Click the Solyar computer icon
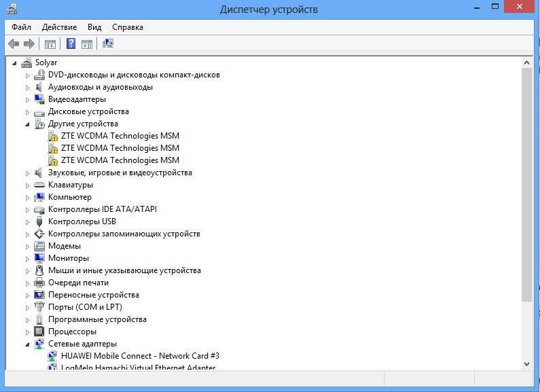This screenshot has width=540, height=392. coord(26,63)
